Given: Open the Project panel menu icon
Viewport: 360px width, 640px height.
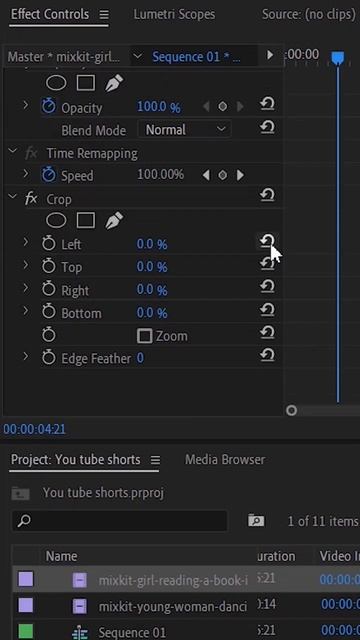Looking at the screenshot, I should click(x=155, y=460).
